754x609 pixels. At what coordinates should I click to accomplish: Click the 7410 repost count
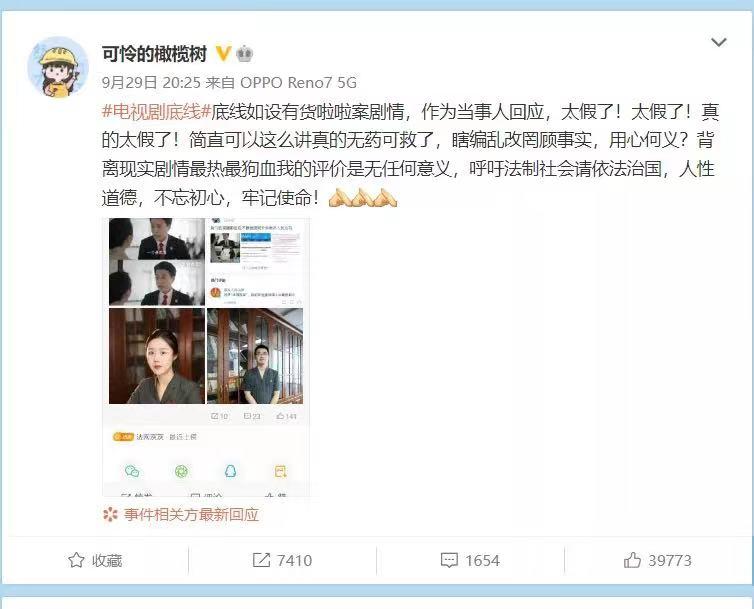[x=294, y=560]
